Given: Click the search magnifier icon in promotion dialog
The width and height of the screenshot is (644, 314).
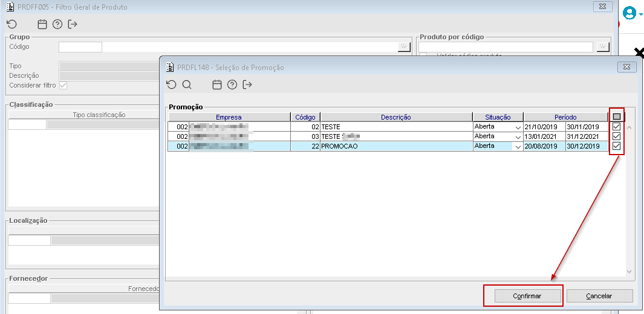Looking at the screenshot, I should [187, 85].
